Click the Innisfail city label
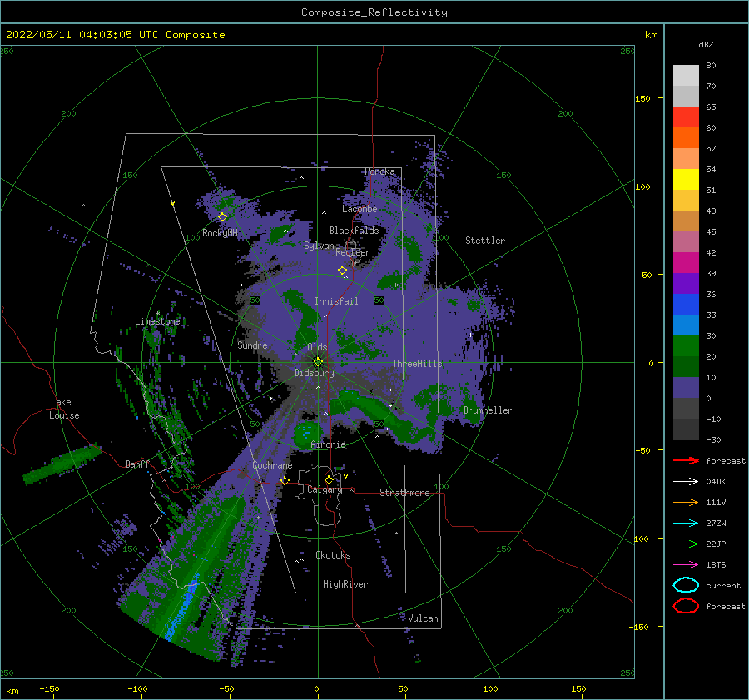The height and width of the screenshot is (700, 749). click(336, 301)
